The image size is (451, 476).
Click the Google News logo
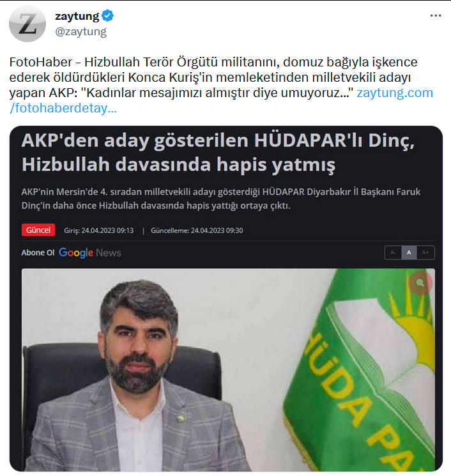[x=90, y=252]
